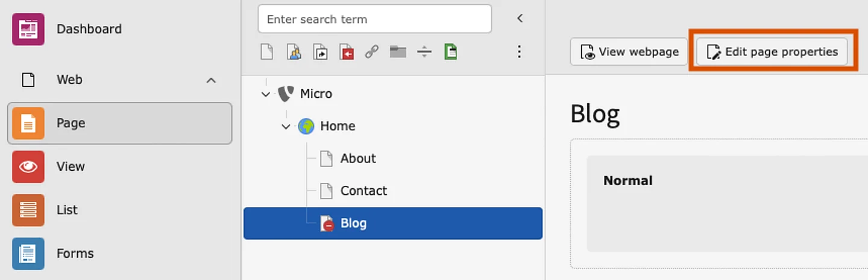Click the standard new page icon
Image resolution: width=868 pixels, height=280 pixels.
266,52
